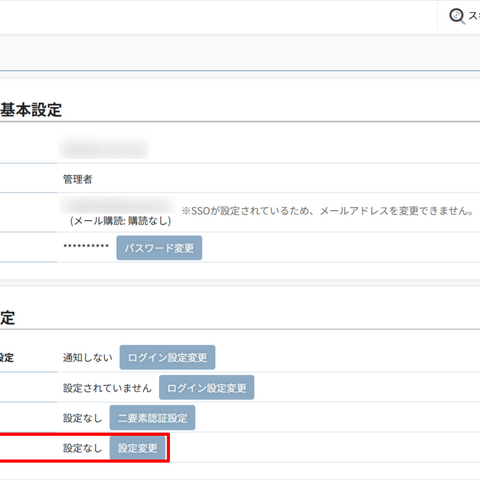Click the 通知しない value text
The width and height of the screenshot is (480, 480).
pyautogui.click(x=88, y=358)
